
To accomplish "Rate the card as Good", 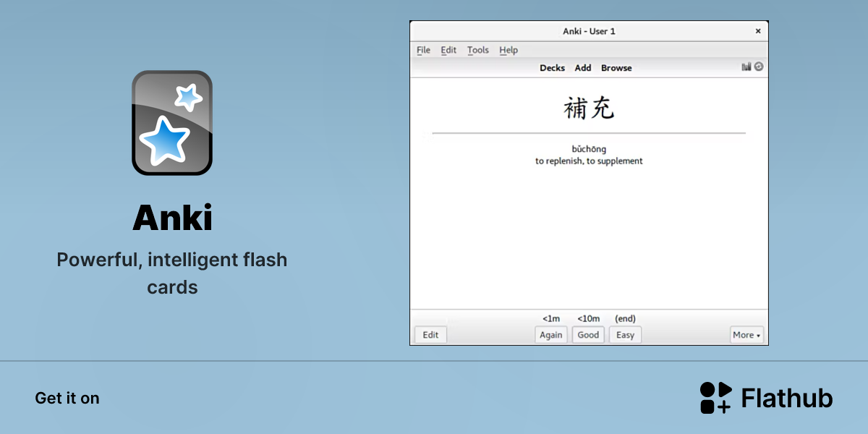I will [x=588, y=335].
